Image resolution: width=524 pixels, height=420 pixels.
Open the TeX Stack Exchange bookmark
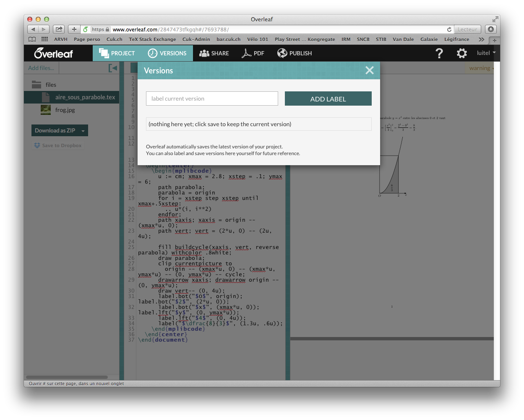tap(152, 39)
